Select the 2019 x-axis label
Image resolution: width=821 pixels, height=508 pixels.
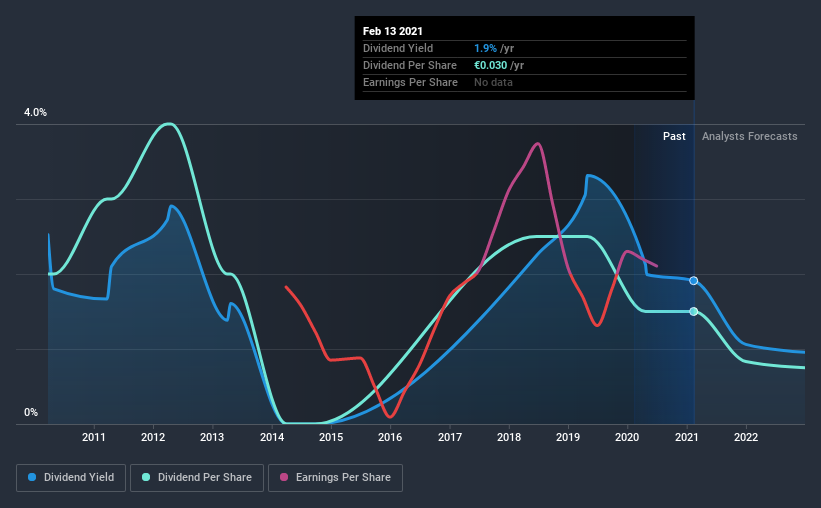tap(568, 437)
